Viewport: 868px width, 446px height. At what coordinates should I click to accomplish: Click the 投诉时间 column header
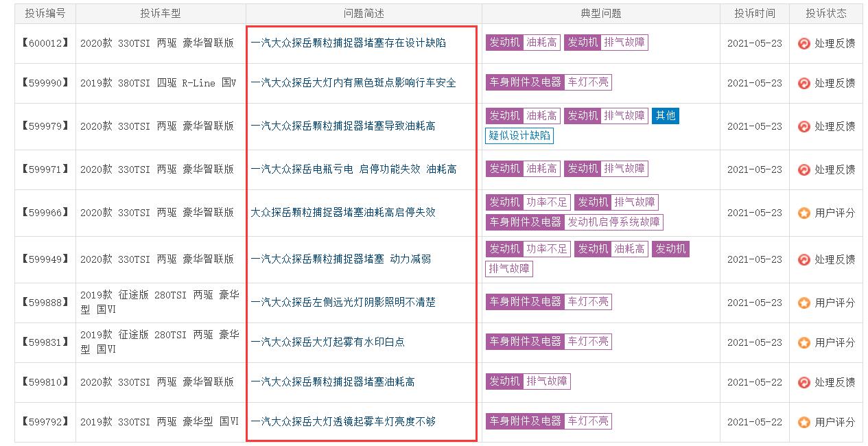pos(755,13)
